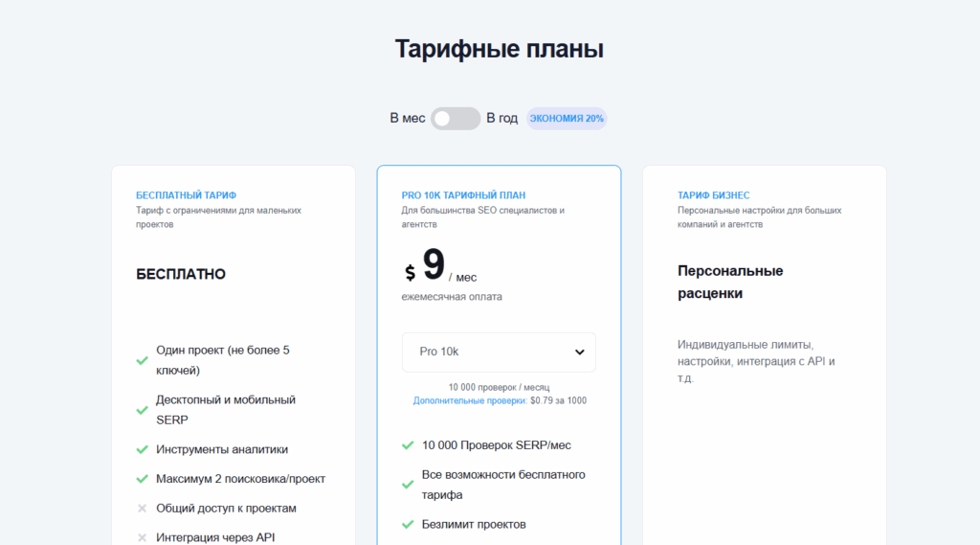Click 'Безлимит проектов' feature text
The image size is (980, 545).
(474, 524)
